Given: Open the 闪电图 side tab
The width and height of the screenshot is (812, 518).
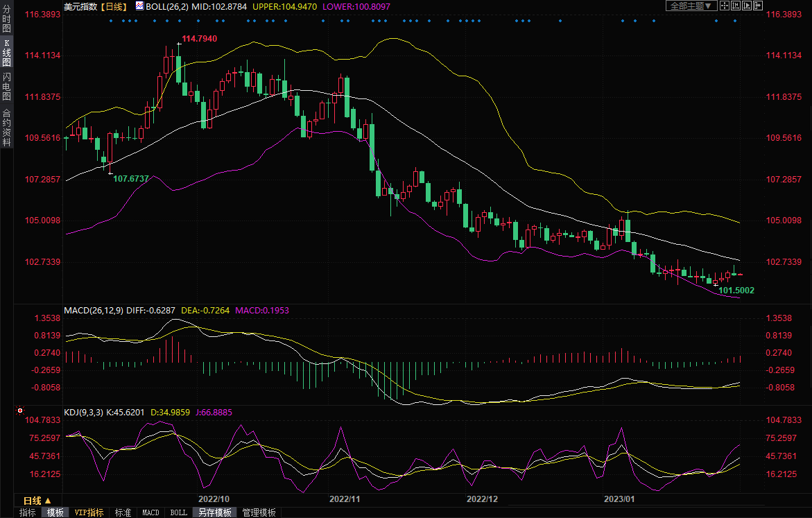Looking at the screenshot, I should pos(6,87).
